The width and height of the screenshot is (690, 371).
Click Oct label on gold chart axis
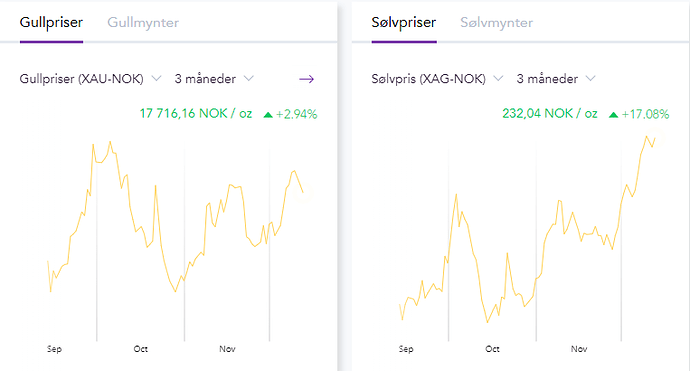click(140, 349)
